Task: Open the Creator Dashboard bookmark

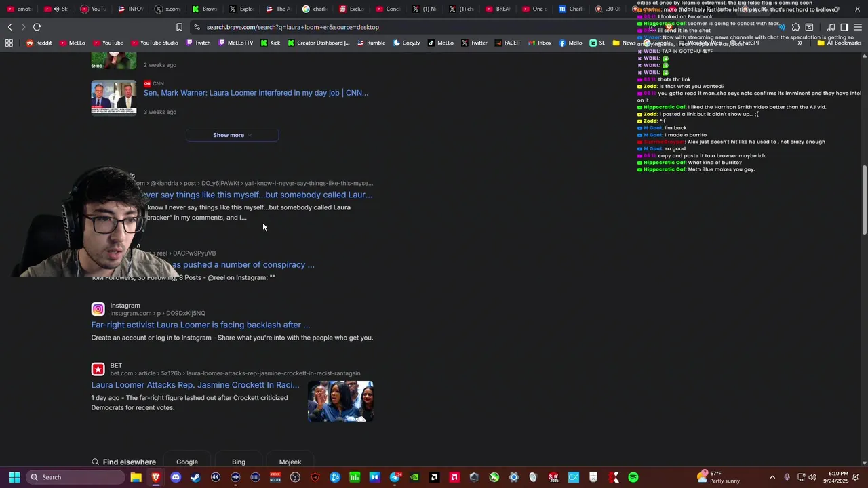Action: click(319, 43)
